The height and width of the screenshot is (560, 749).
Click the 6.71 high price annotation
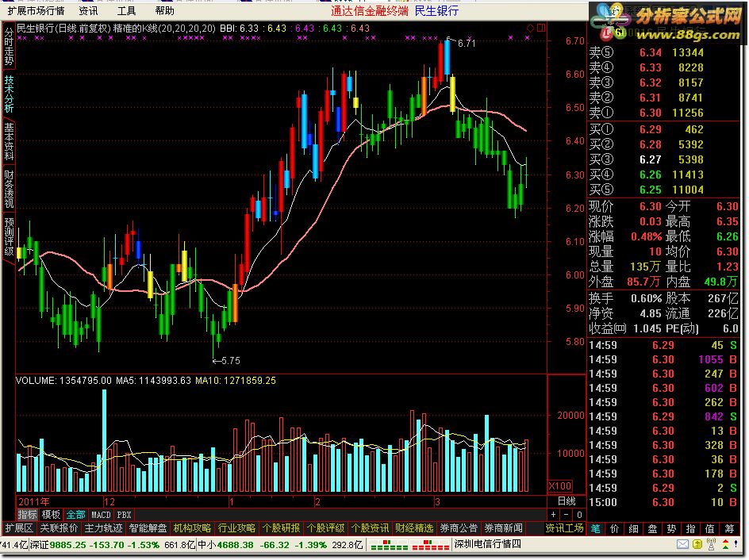pyautogui.click(x=467, y=43)
